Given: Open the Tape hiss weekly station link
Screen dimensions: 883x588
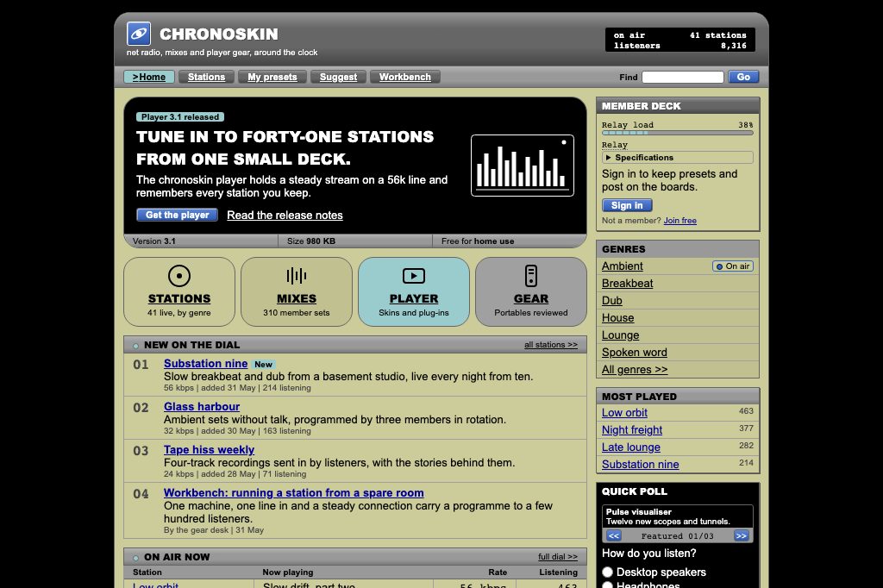Looking at the screenshot, I should tap(209, 449).
